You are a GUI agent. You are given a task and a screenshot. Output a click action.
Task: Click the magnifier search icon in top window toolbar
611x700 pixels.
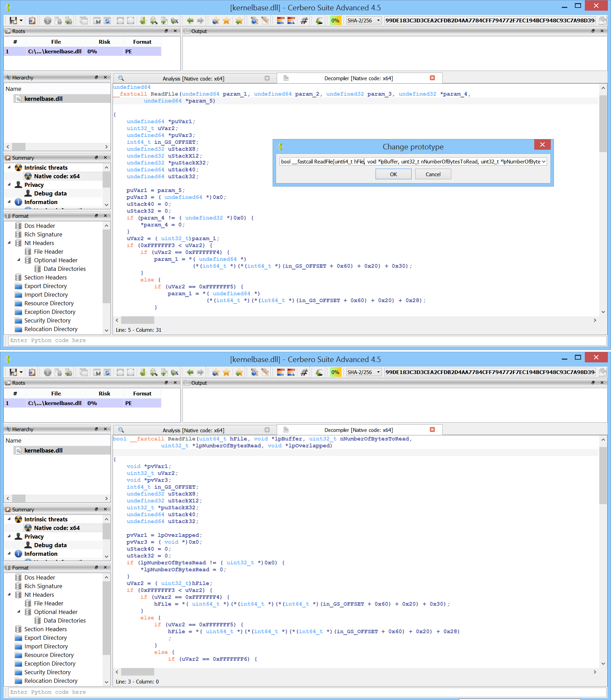tap(154, 21)
